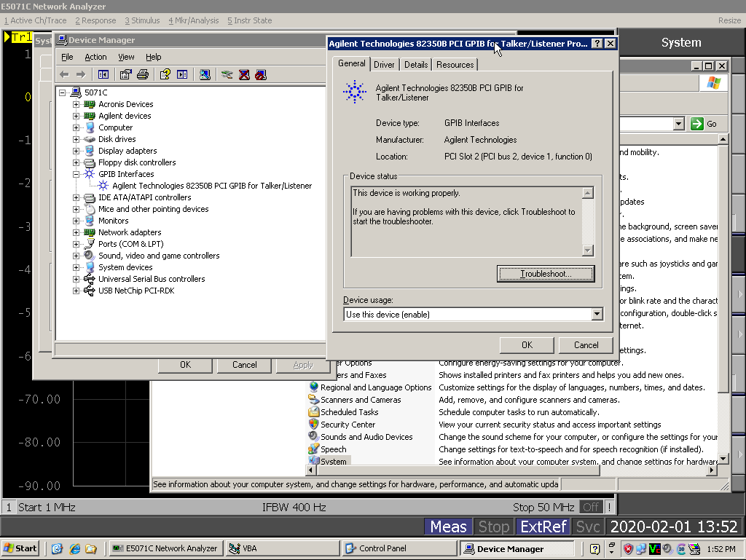The image size is (746, 560).
Task: Switch to the Driver tab
Action: [384, 65]
